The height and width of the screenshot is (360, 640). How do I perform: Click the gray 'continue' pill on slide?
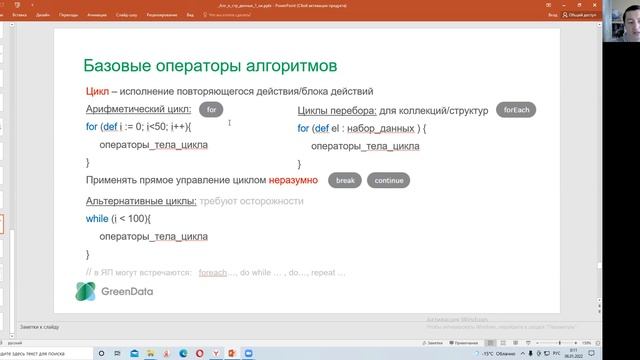389,180
